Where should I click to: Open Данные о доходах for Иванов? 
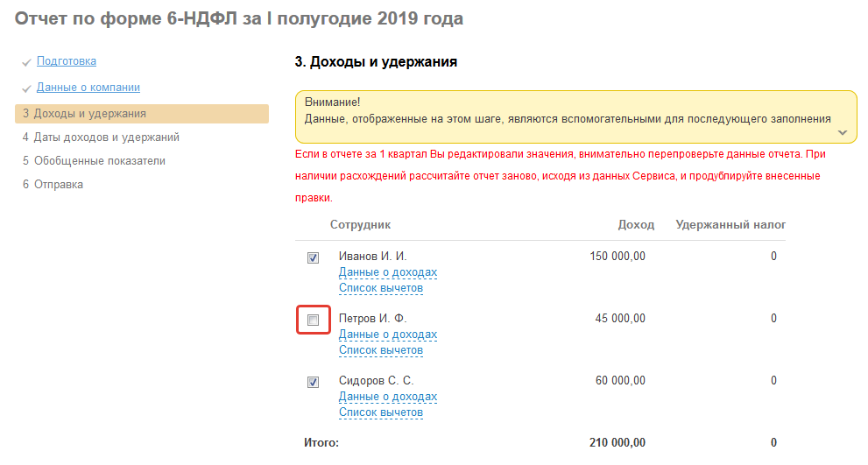tap(388, 272)
